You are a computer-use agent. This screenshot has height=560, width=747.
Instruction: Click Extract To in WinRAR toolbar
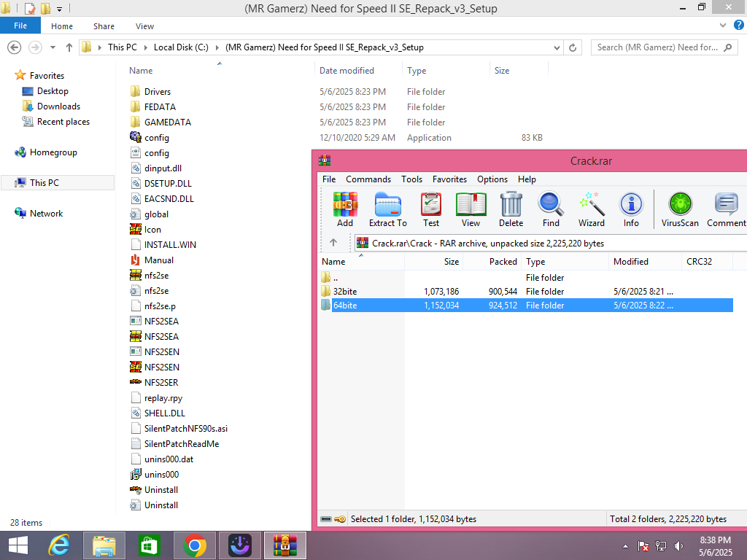coord(388,209)
